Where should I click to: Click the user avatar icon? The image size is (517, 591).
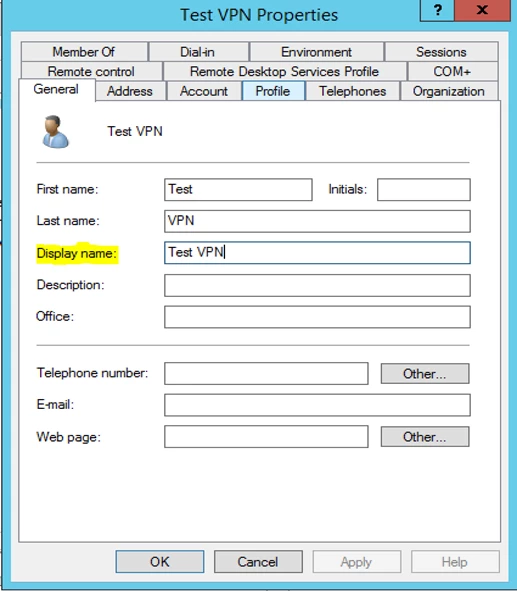[55, 132]
